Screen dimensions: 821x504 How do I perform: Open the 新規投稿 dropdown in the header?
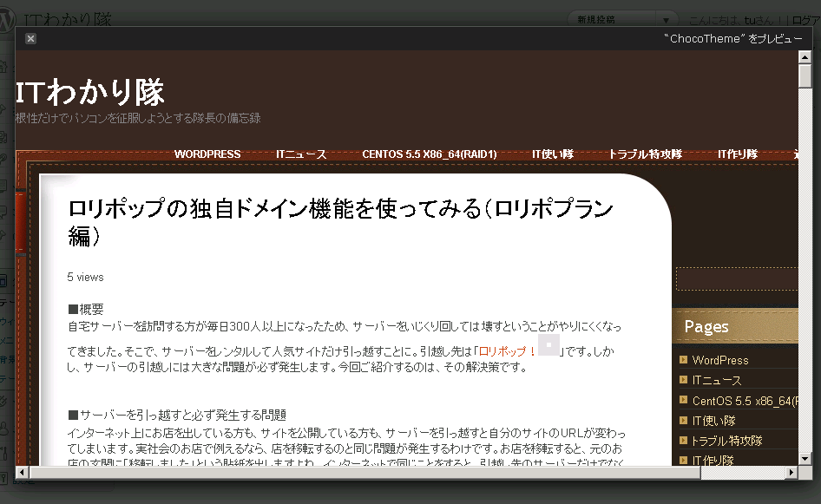[x=665, y=20]
